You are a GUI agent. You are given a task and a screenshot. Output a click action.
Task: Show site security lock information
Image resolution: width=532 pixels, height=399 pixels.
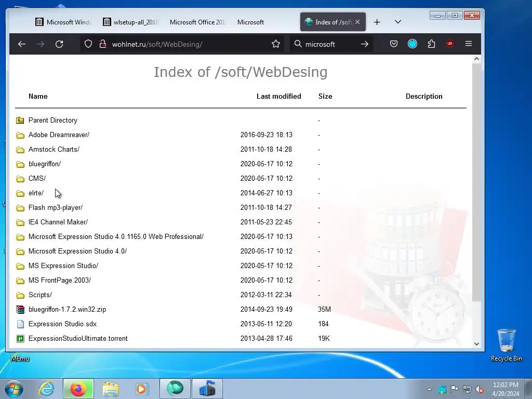click(x=103, y=44)
